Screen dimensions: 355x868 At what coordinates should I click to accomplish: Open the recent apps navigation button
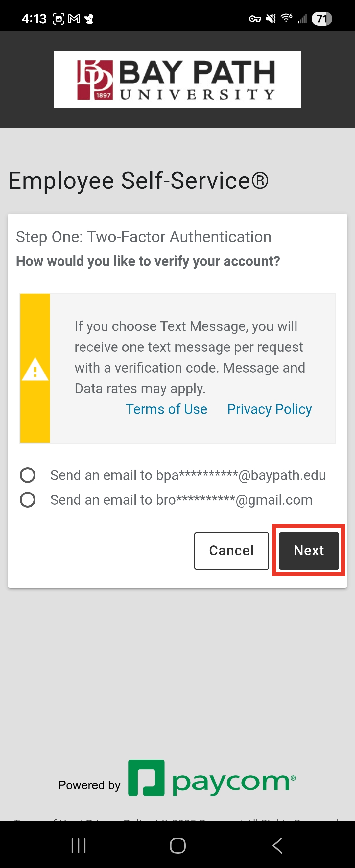pyautogui.click(x=79, y=845)
